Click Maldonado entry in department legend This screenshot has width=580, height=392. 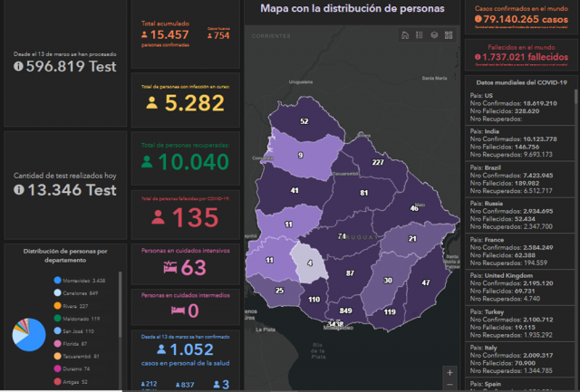(x=74, y=319)
